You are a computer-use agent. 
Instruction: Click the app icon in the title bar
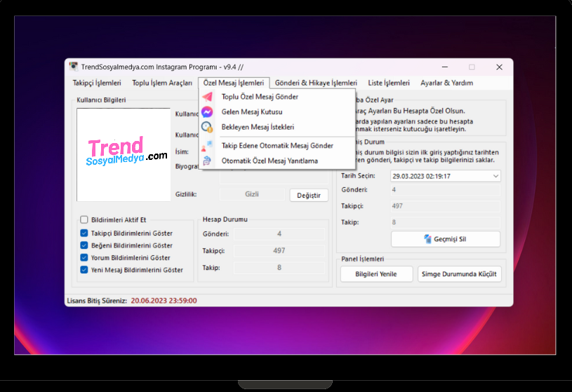74,67
